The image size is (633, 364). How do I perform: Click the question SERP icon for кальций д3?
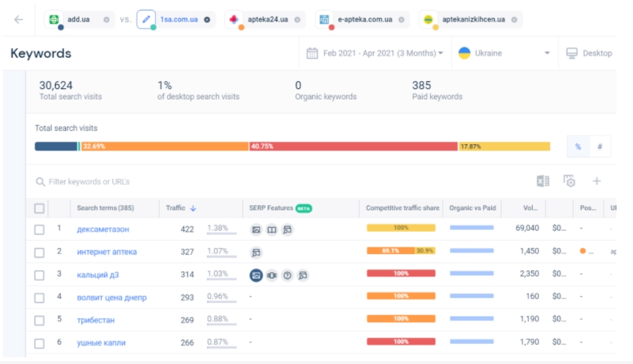[288, 275]
